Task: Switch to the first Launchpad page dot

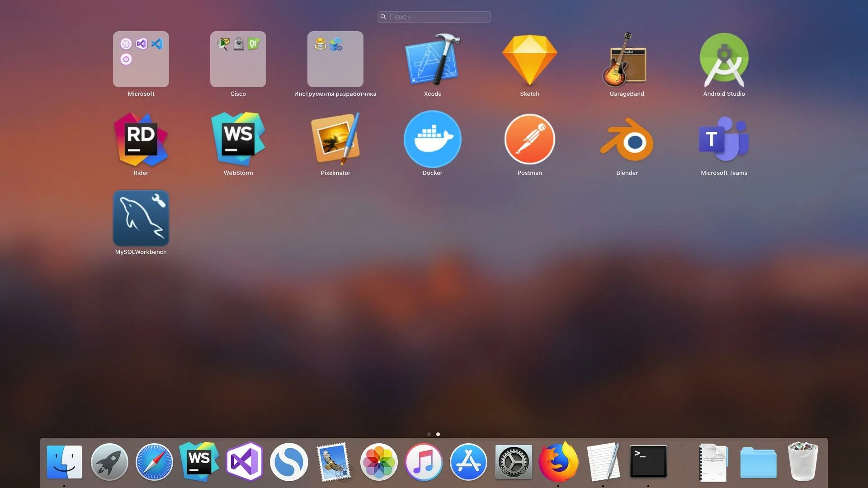Action: click(x=429, y=434)
